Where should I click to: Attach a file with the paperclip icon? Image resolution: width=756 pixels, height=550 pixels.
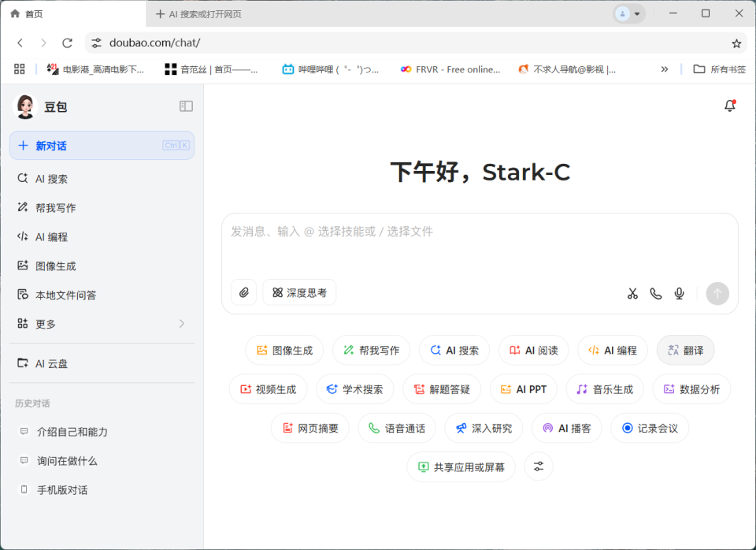pos(244,292)
